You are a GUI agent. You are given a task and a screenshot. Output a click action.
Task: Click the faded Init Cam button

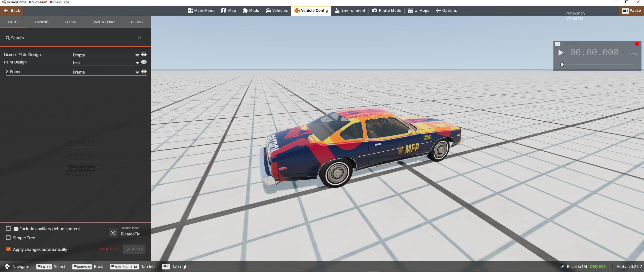pos(87,169)
